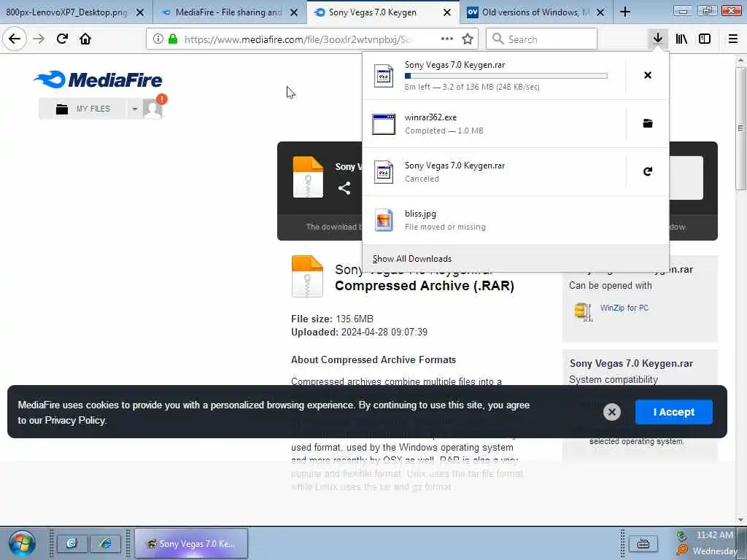Click the share icon on download banner
The image size is (747, 560).
click(344, 188)
